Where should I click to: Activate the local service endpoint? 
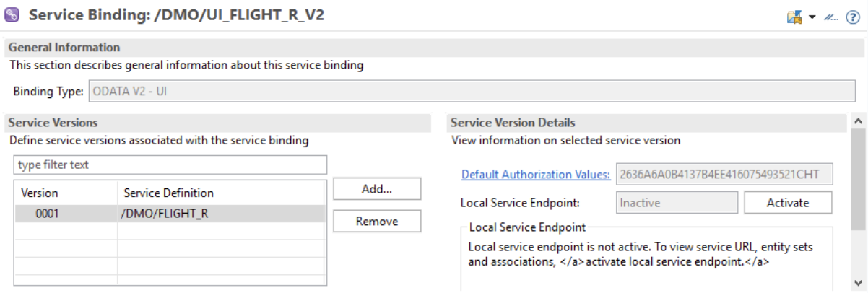787,203
